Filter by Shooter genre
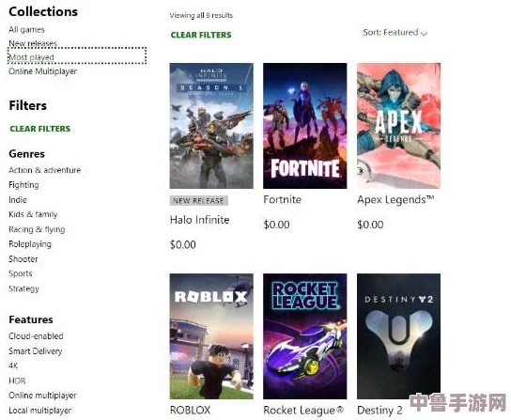 pyautogui.click(x=23, y=259)
